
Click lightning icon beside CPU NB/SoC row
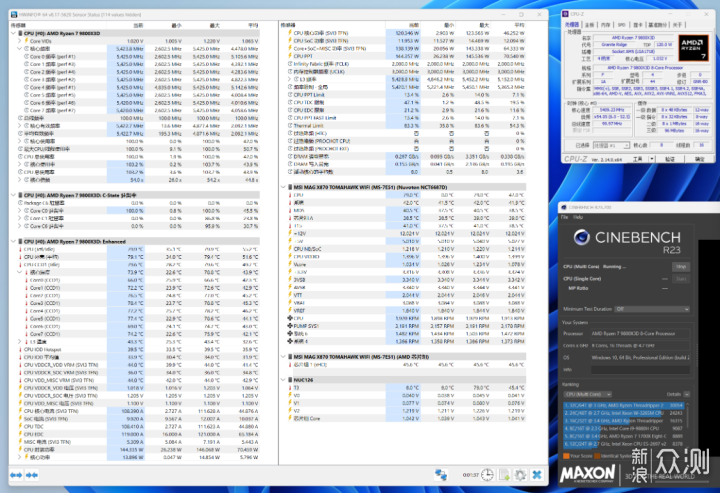coord(290,249)
